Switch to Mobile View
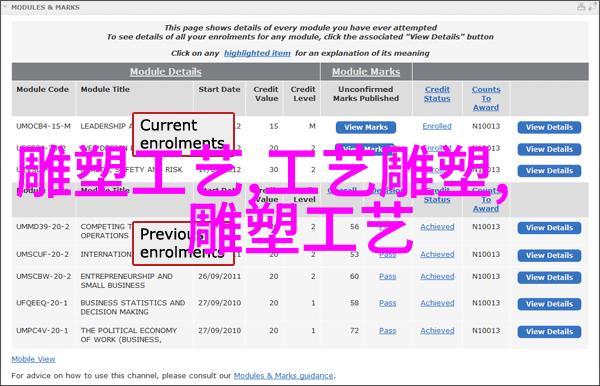 [33, 359]
